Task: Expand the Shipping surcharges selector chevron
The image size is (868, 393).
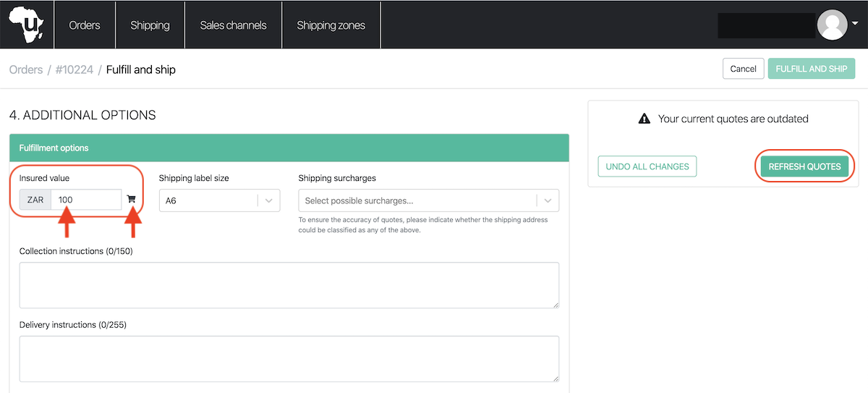Action: point(548,200)
